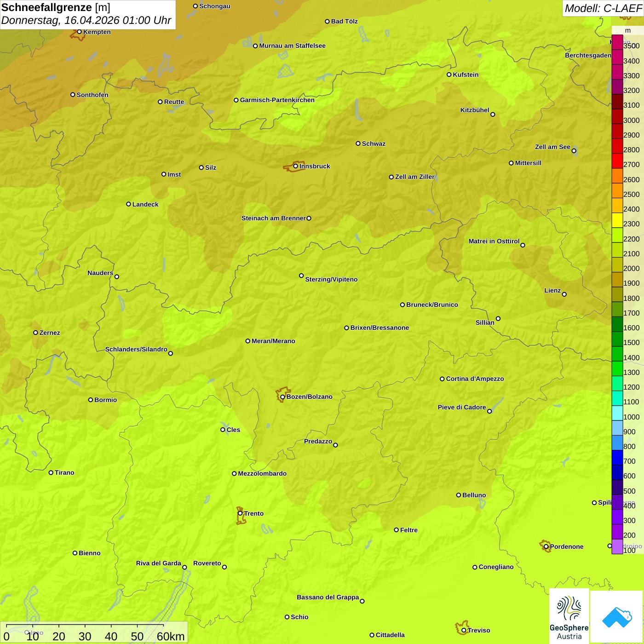Click the Schlanders/Silandro label

click(x=136, y=349)
